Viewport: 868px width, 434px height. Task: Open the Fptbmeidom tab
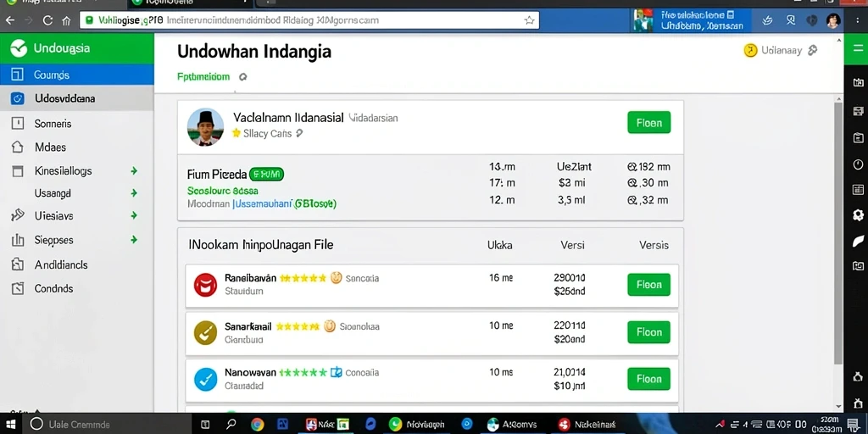pos(203,77)
